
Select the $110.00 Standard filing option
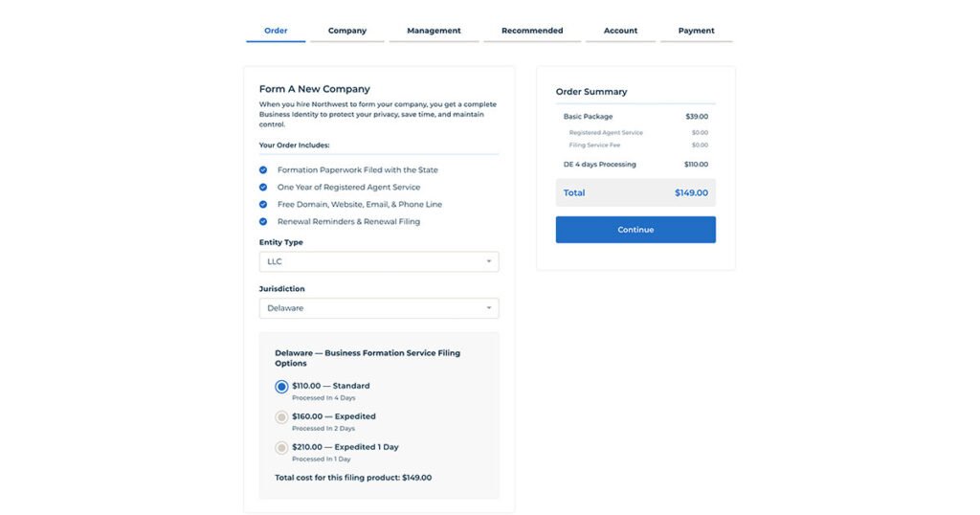pos(281,387)
